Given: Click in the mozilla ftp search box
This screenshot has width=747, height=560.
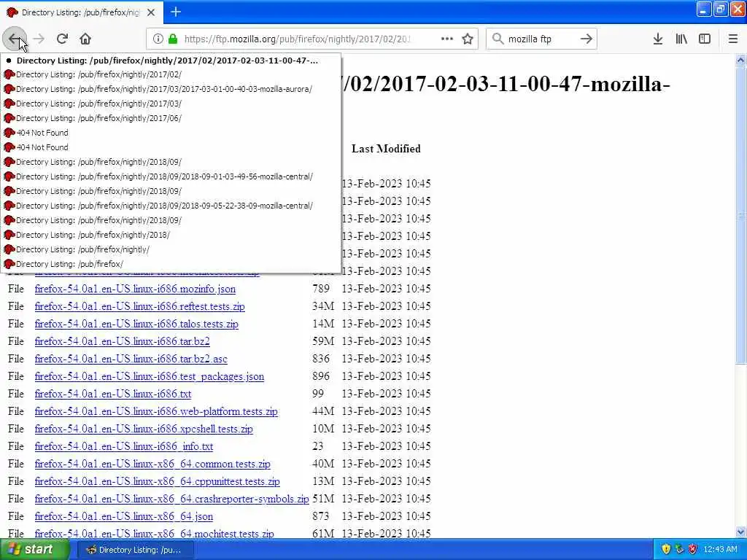Looking at the screenshot, I should [x=542, y=39].
